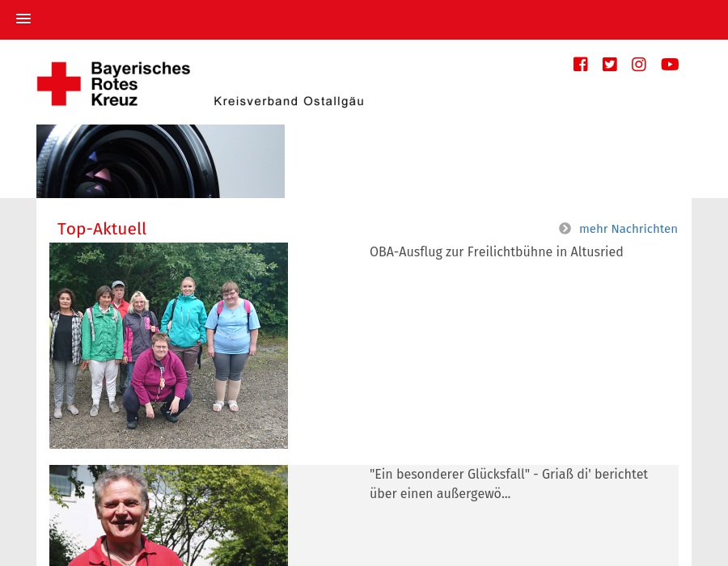Click the group hiking photo thumbnail
Image resolution: width=728 pixels, height=566 pixels.
pyautogui.click(x=168, y=345)
